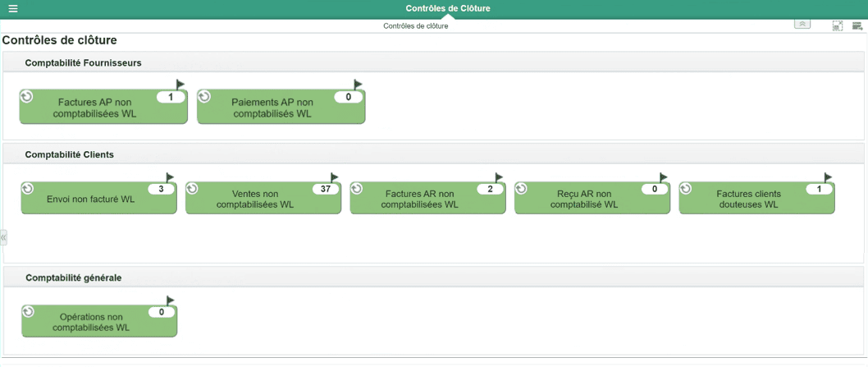
Task: Click count badge 0 on Paiements AP tile
Action: [349, 97]
